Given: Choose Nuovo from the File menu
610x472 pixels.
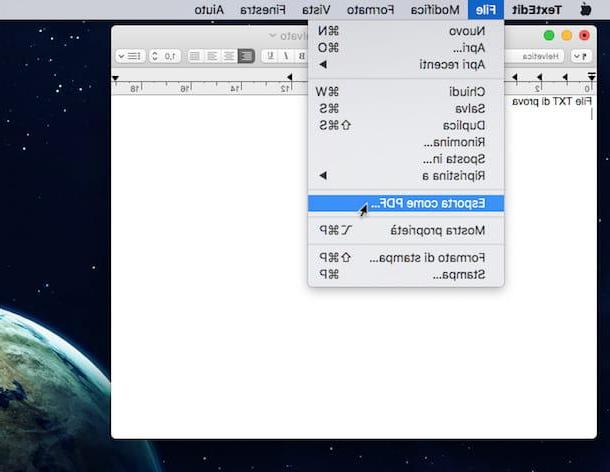Looking at the screenshot, I should click(x=406, y=31).
